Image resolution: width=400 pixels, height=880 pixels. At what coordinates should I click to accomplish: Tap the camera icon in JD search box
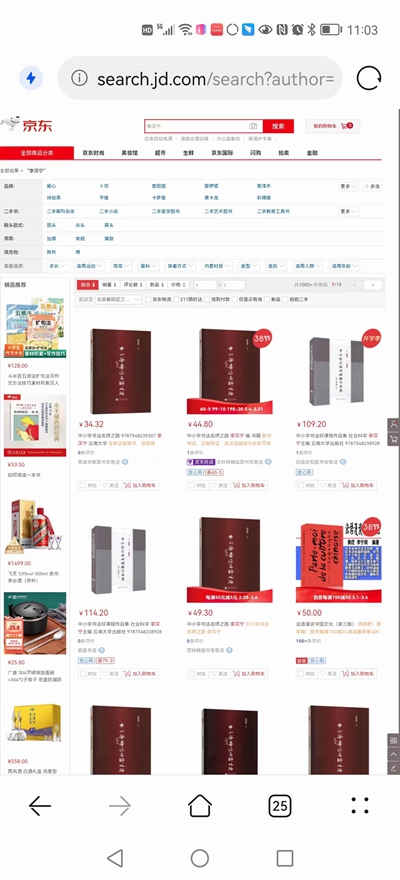click(x=253, y=126)
